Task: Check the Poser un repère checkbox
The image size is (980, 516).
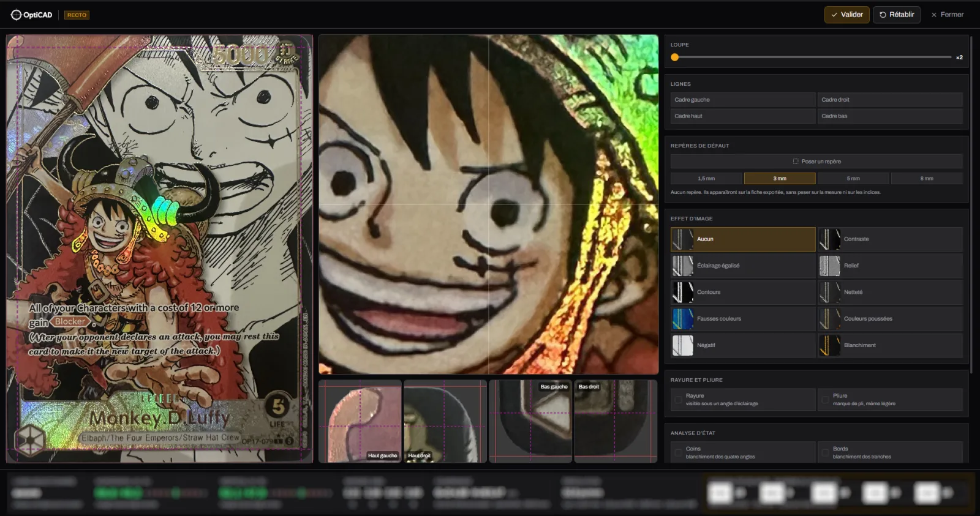Action: pos(796,162)
